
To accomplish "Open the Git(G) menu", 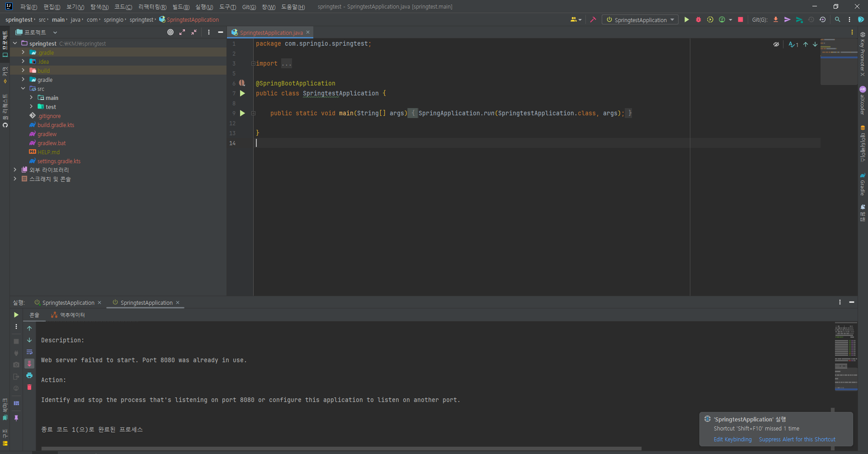I will point(249,7).
